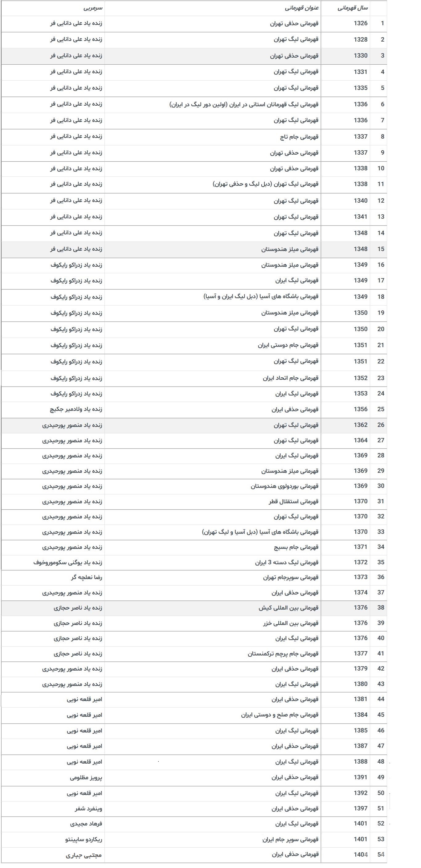Screen dimensions: 421x868
Task: Select coach وینفرد شفر cell
Action: 88,809
